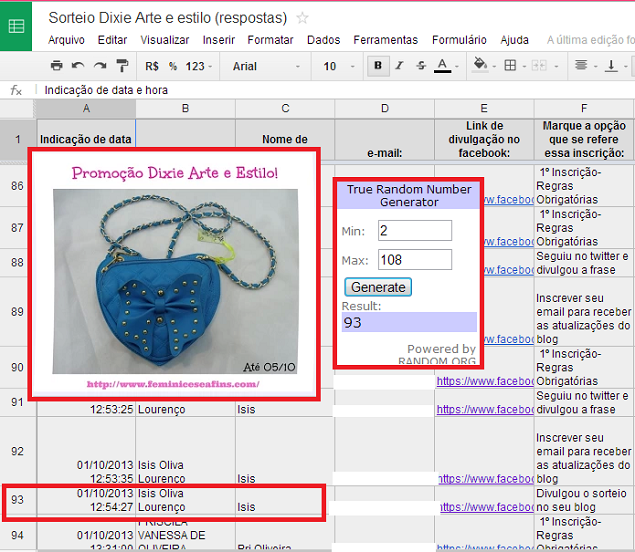Select column E header
Screen dimensions: 635x552
click(484, 109)
